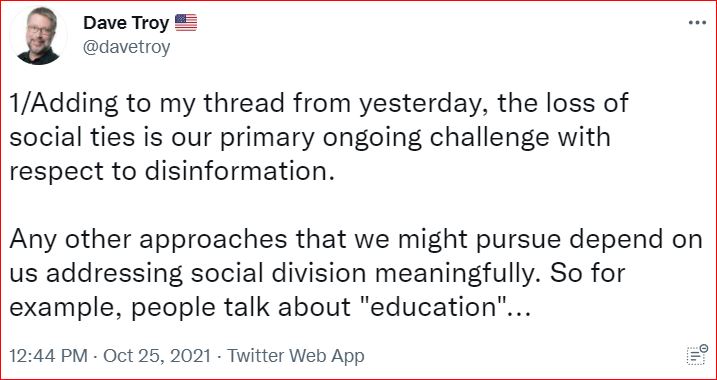717x380 pixels.
Task: Click the word 'disinformation' in the tweet
Action: [x=237, y=171]
